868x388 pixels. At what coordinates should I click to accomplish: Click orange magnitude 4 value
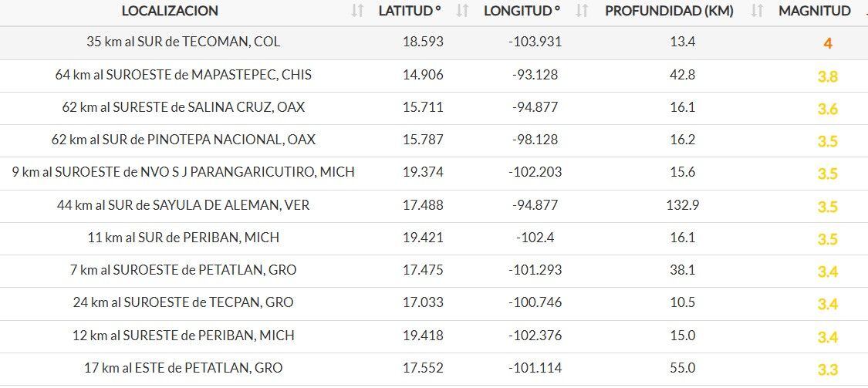pyautogui.click(x=827, y=44)
